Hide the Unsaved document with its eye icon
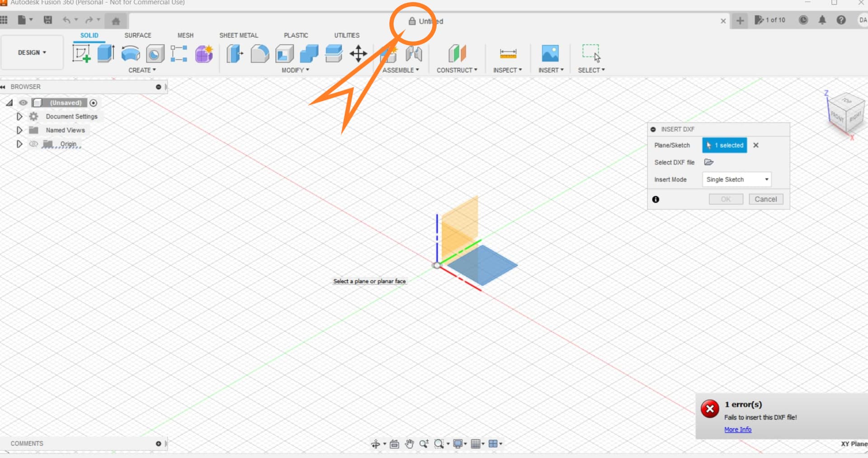Screen dimensions: 868x458 tap(23, 103)
